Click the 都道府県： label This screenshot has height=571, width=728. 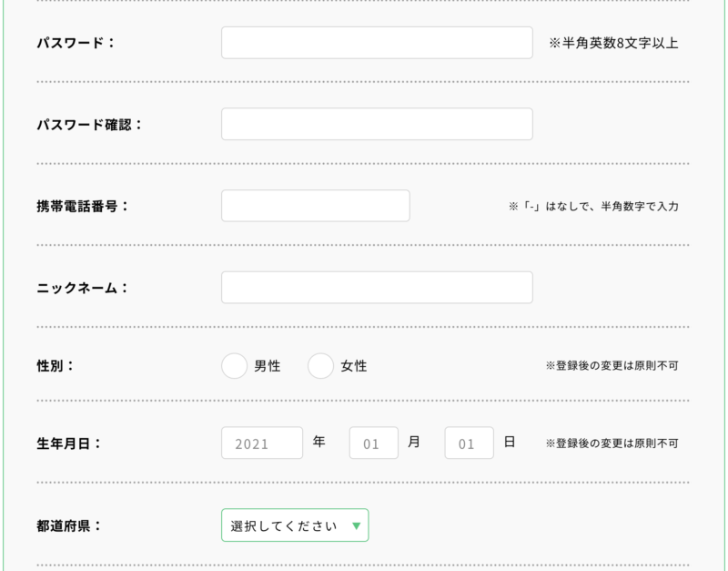tap(69, 525)
